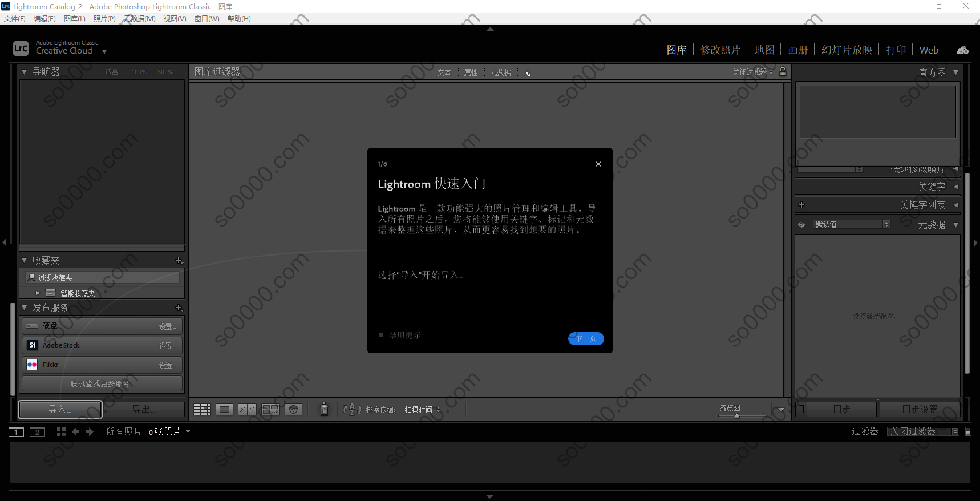Viewport: 980px width, 501px height.
Task: Toggle filmstrip filter on/off switch
Action: [x=968, y=432]
